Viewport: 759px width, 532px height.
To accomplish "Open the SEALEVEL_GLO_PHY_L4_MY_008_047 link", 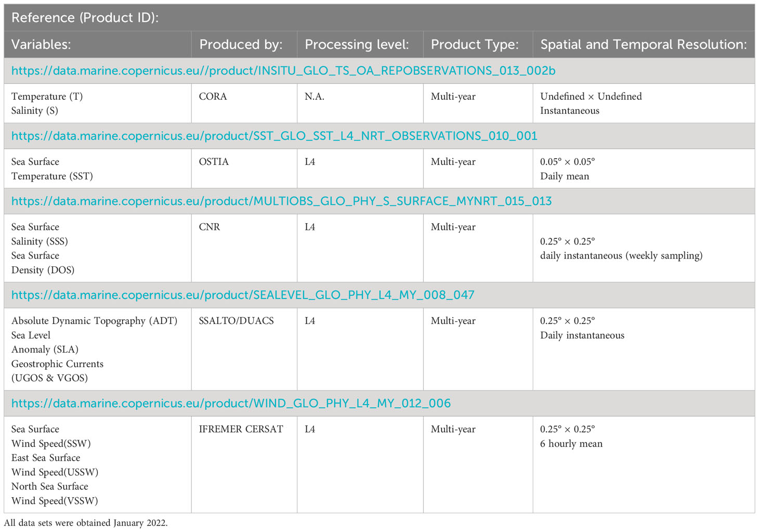I will pos(243,295).
